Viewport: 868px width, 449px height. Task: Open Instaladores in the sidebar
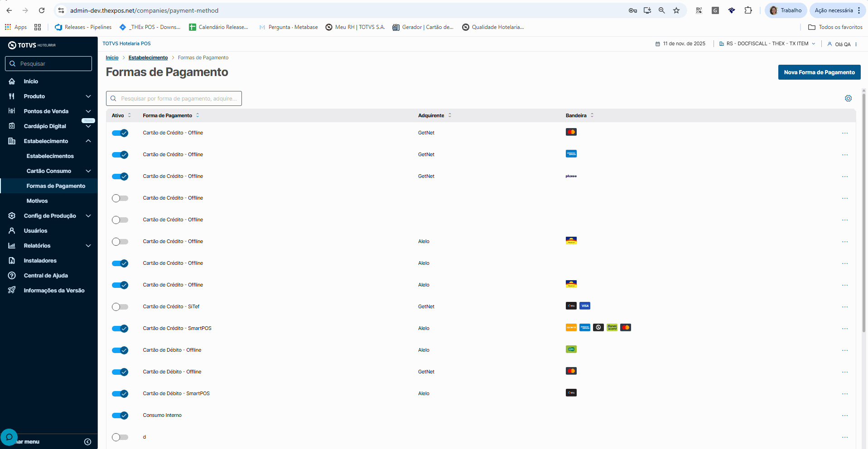pos(40,261)
